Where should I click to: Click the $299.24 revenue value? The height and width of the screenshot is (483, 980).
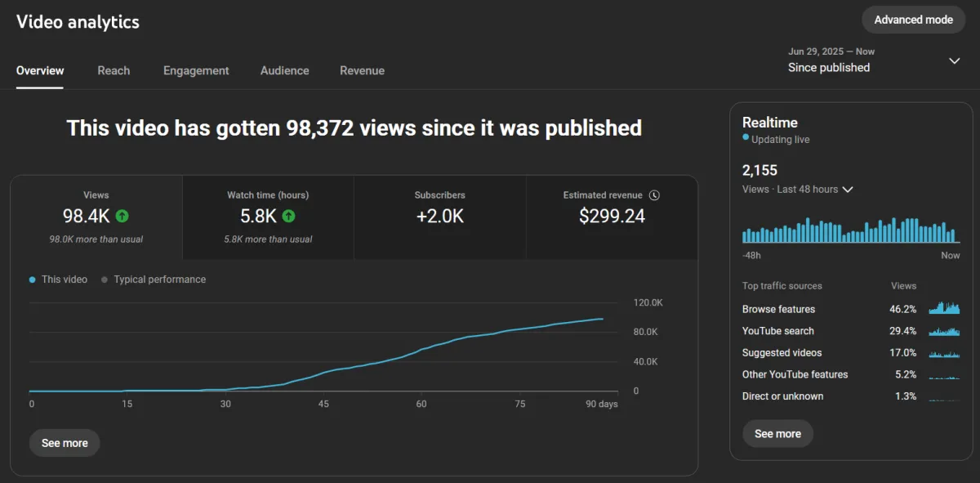click(612, 217)
